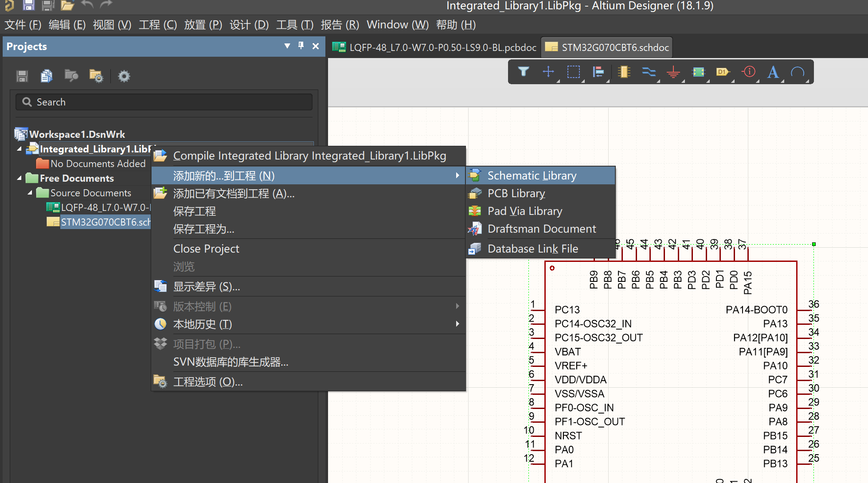
Task: Collapse the Integrated_Library1 project node
Action: [19, 149]
